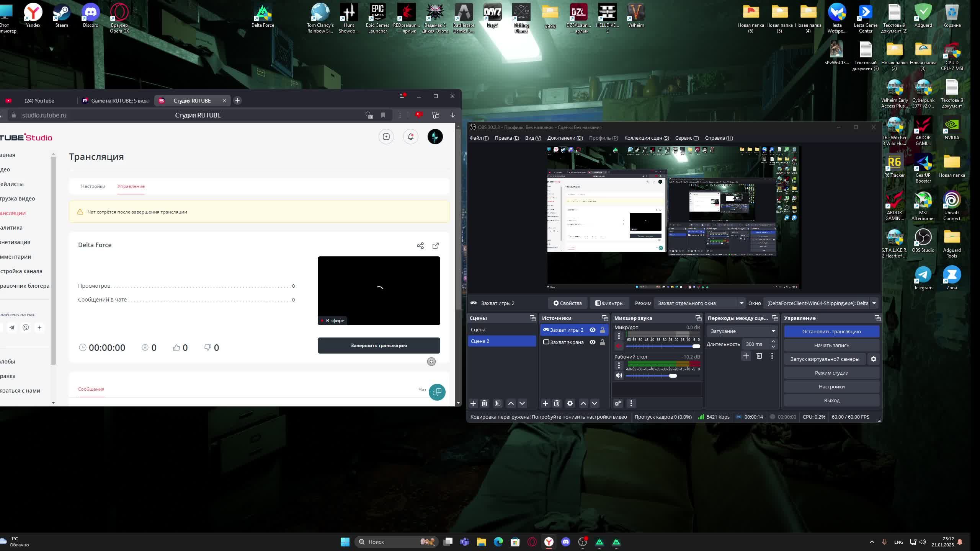Delete the selected source with Sources trash icon

[557, 403]
